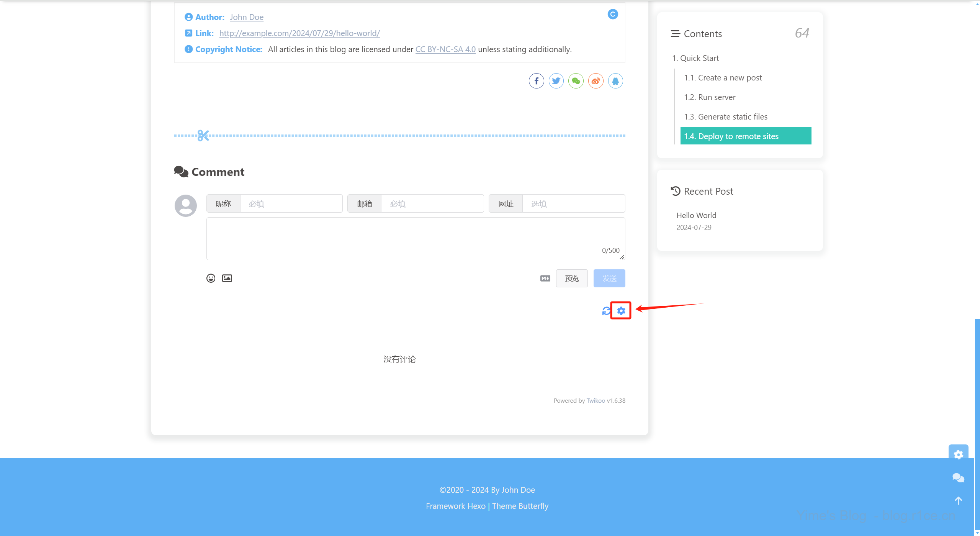This screenshot has width=980, height=536.
Task: Refresh comments with the reload icon
Action: [x=606, y=311]
